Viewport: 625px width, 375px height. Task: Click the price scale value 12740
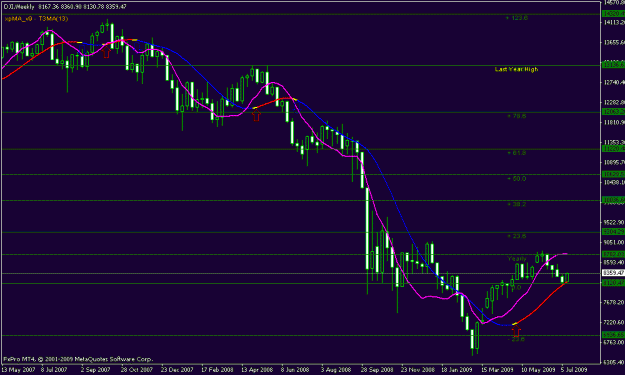[614, 82]
